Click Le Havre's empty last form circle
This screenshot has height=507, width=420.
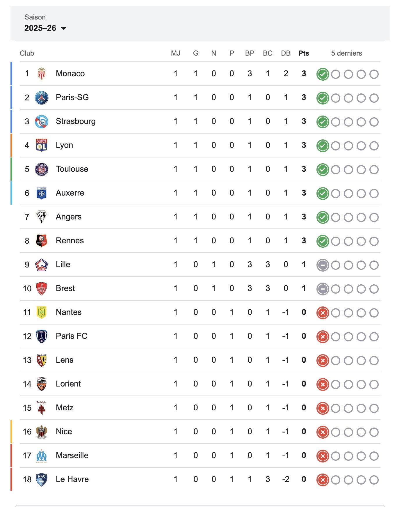374,480
